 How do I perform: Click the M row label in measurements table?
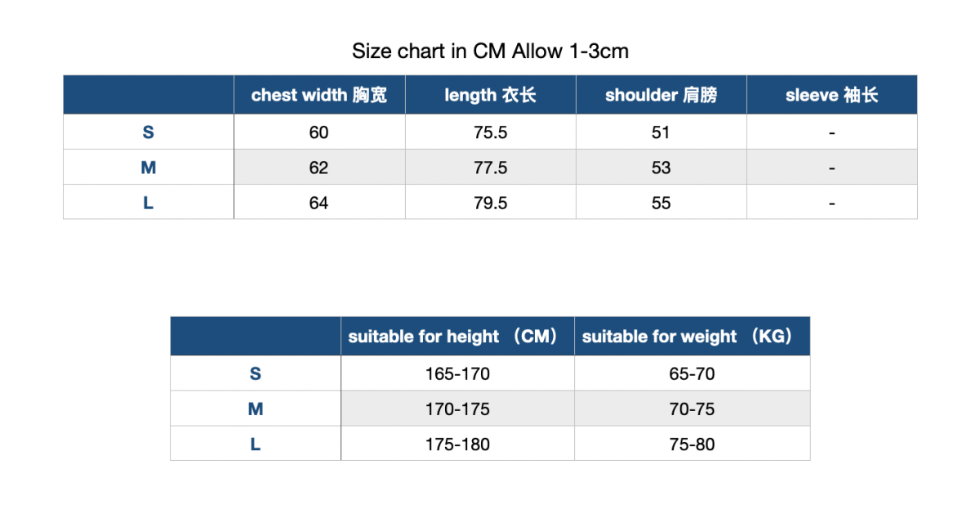(x=149, y=168)
